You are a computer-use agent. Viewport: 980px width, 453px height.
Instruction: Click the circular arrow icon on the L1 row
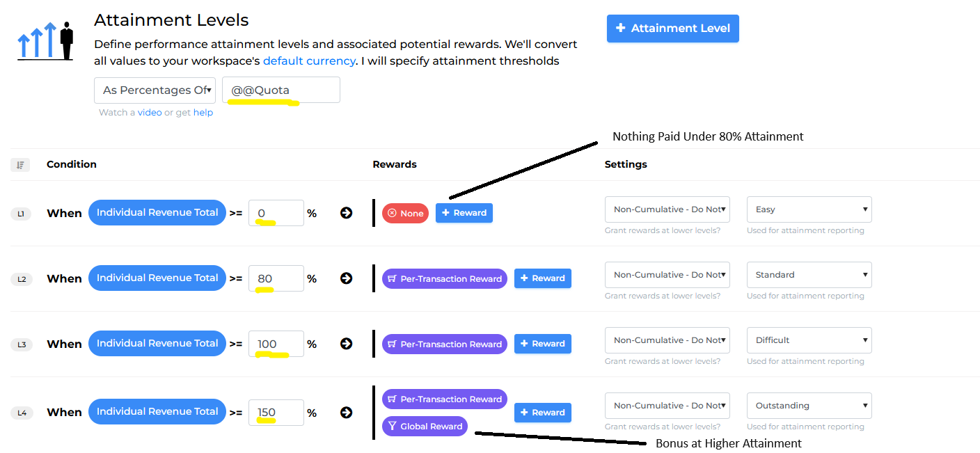(346, 213)
